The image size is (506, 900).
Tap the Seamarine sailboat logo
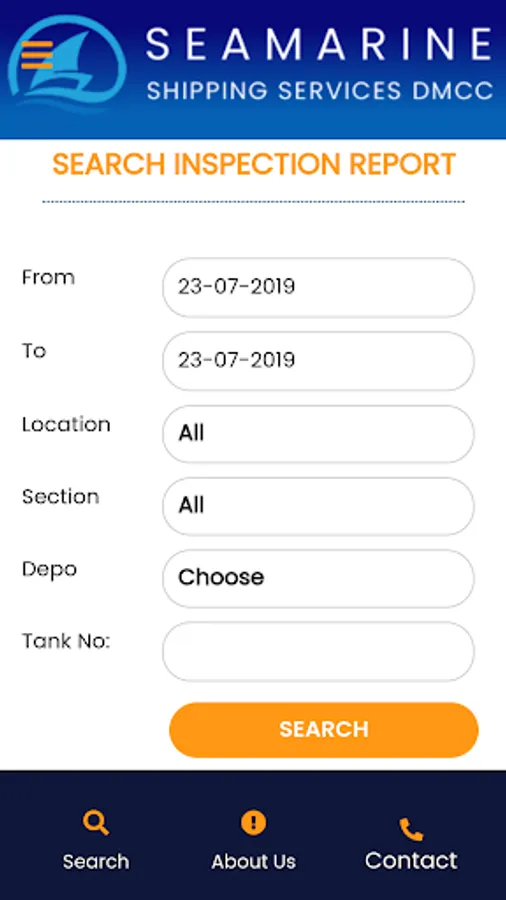point(67,62)
